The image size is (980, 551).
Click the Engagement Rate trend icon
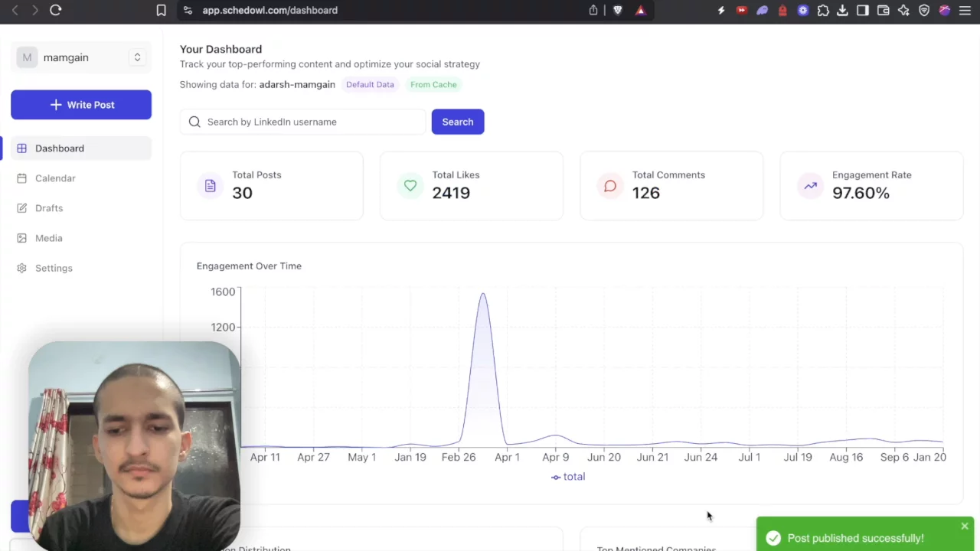click(810, 186)
